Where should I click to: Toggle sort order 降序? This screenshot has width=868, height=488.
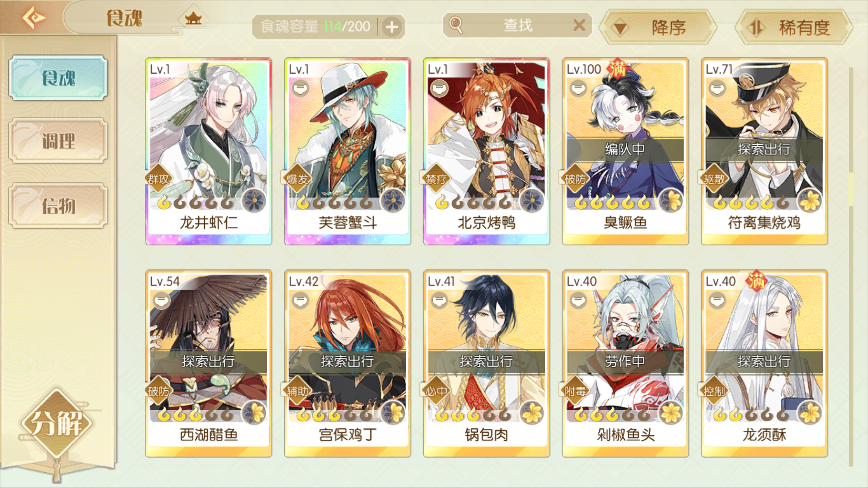click(x=658, y=28)
